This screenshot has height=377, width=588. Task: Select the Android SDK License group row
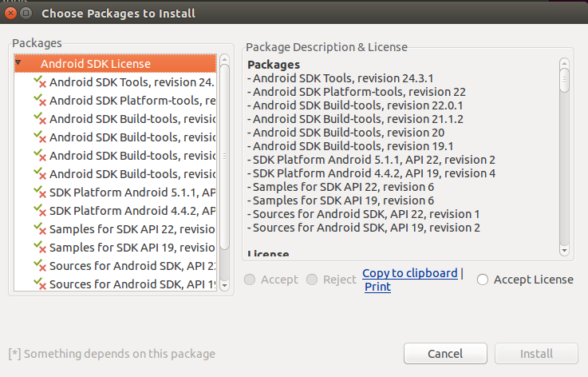(115, 63)
